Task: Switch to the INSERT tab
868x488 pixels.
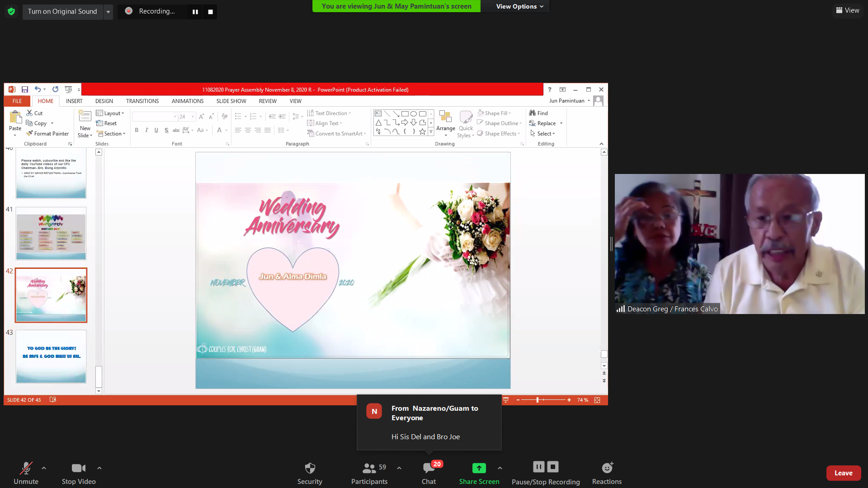Action: [x=74, y=101]
